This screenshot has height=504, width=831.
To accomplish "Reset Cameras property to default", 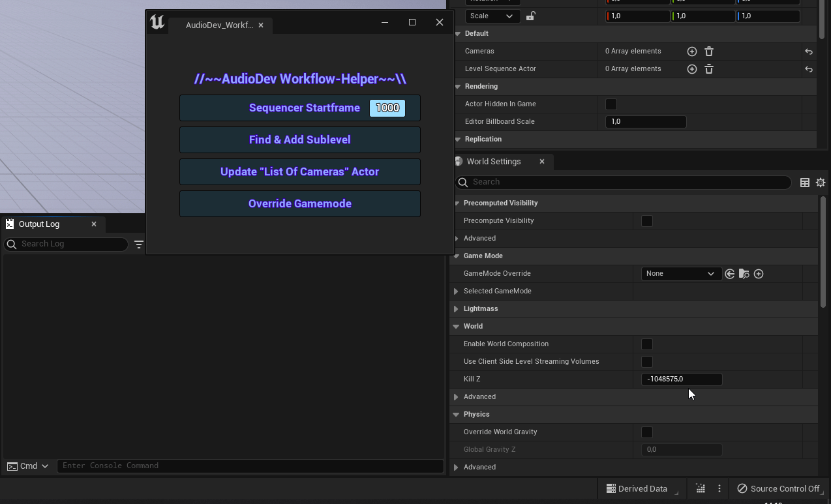I will pyautogui.click(x=809, y=52).
